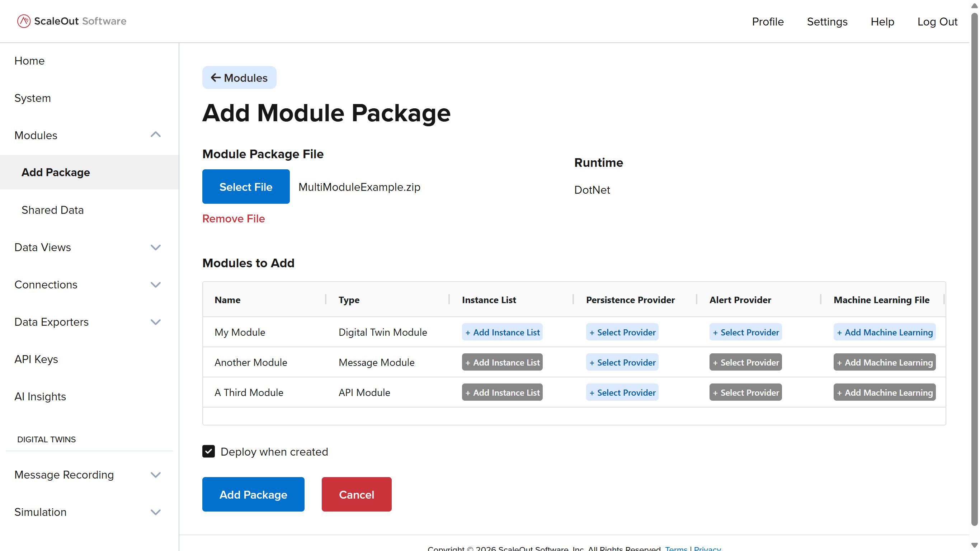This screenshot has height=551, width=980.
Task: Select Persistence Provider for Another Module
Action: pyautogui.click(x=622, y=362)
